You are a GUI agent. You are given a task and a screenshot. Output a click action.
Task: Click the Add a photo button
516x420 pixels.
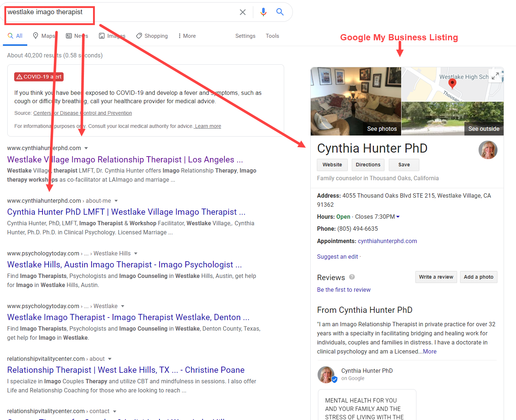[479, 277]
